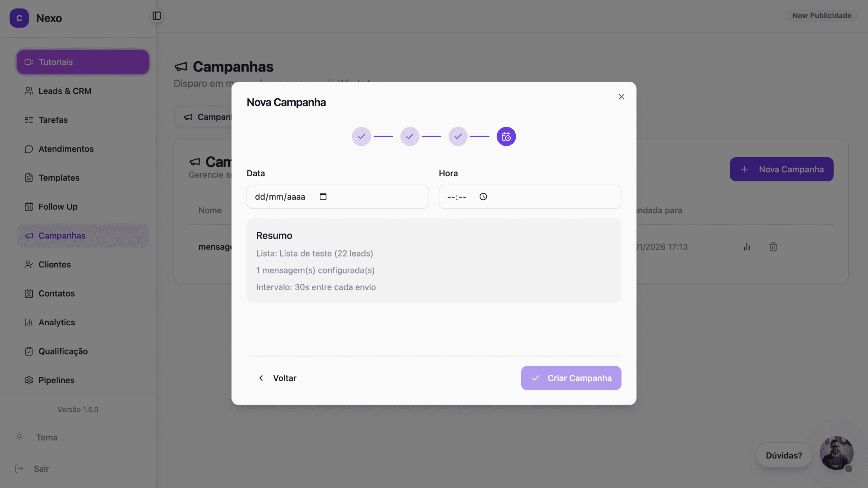Collapse the sidebar panel toggle
Viewport: 868px width, 488px height.
coord(157,16)
